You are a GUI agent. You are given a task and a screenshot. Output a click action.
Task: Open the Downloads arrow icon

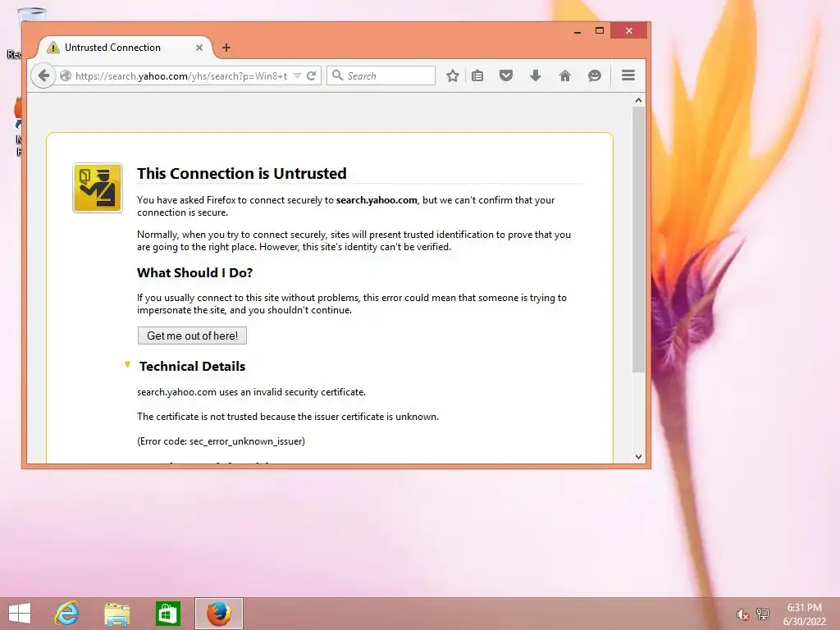click(535, 75)
